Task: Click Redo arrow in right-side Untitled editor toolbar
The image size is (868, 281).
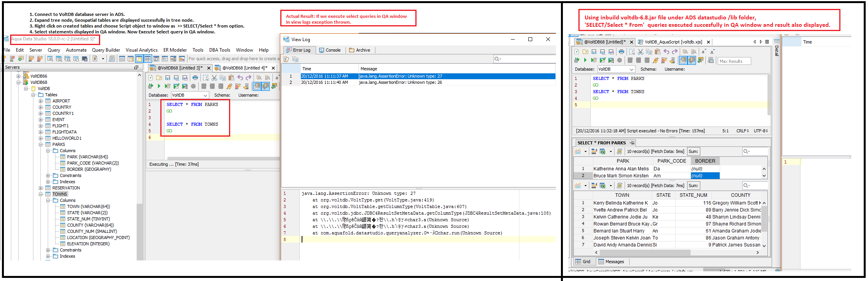Action: tap(675, 52)
